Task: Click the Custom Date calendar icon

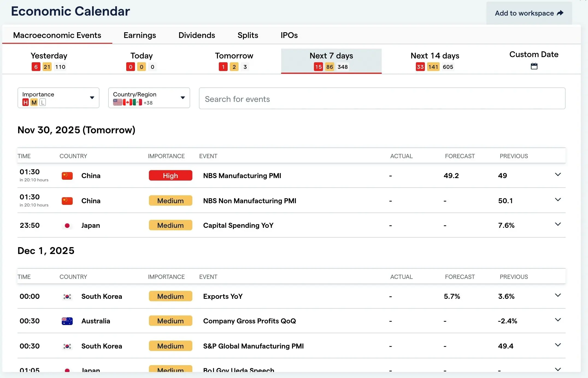Action: 534,66
